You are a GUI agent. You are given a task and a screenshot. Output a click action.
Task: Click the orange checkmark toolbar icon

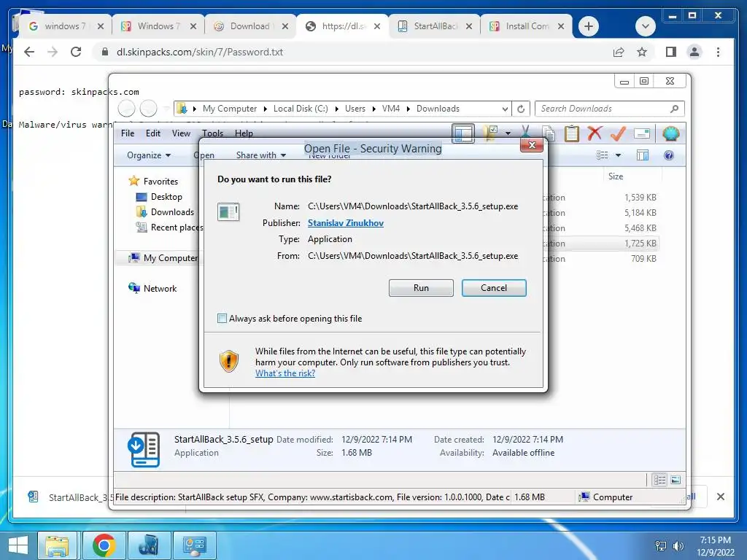click(618, 134)
